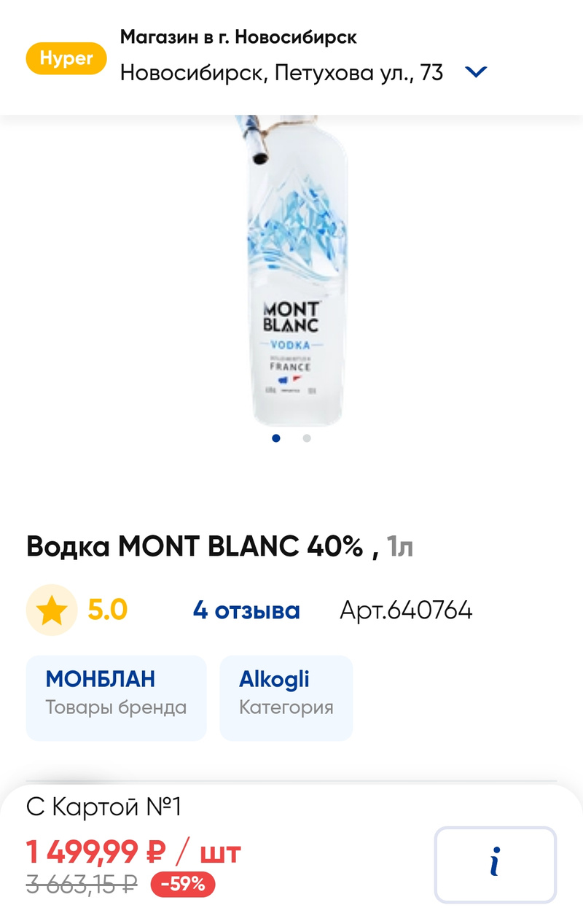The height and width of the screenshot is (924, 583).
Task: Tap the grey 1л volume label
Action: pos(400,546)
